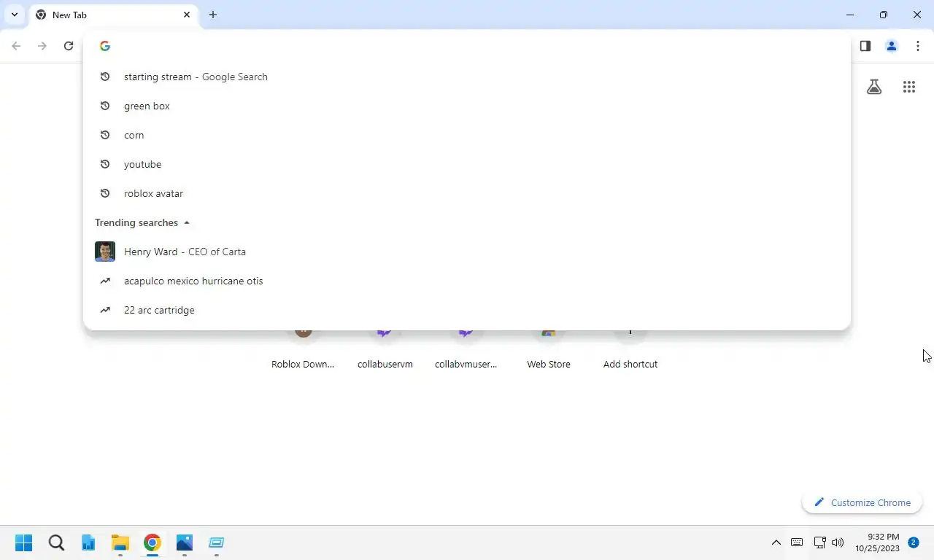This screenshot has height=560, width=934.
Task: Open Windows taskbar search
Action: pos(56,542)
